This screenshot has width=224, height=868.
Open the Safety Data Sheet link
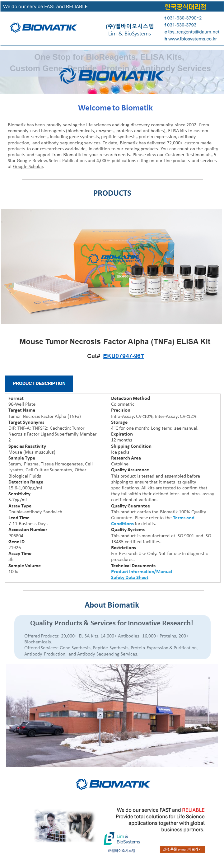pyautogui.click(x=130, y=577)
